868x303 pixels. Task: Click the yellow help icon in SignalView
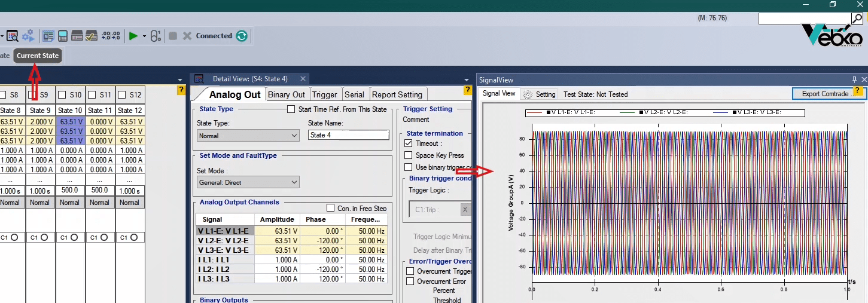(858, 91)
